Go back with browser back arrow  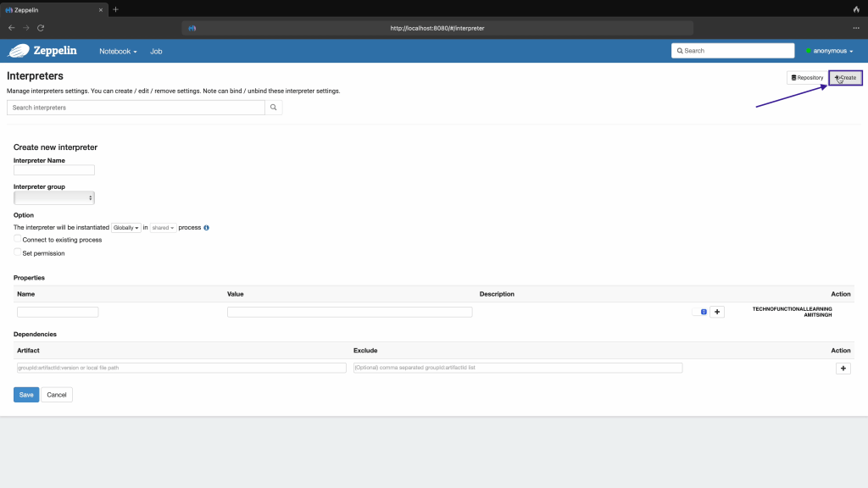(x=11, y=28)
